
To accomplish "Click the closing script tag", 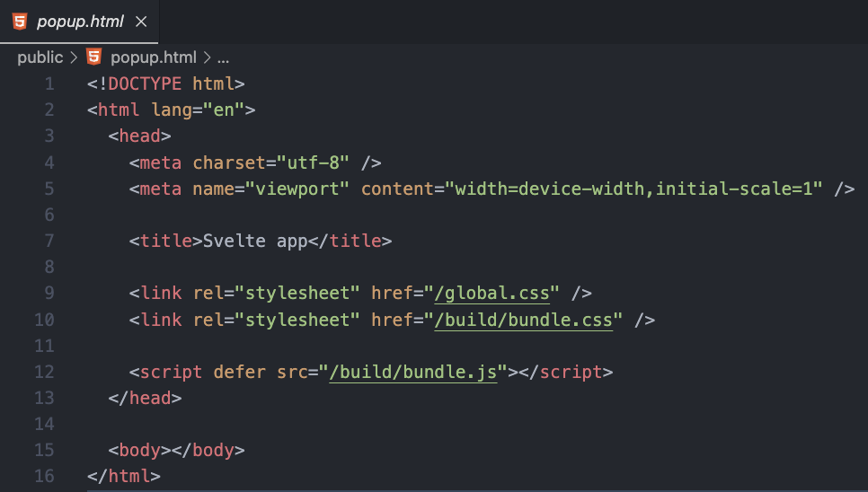I will 566,372.
